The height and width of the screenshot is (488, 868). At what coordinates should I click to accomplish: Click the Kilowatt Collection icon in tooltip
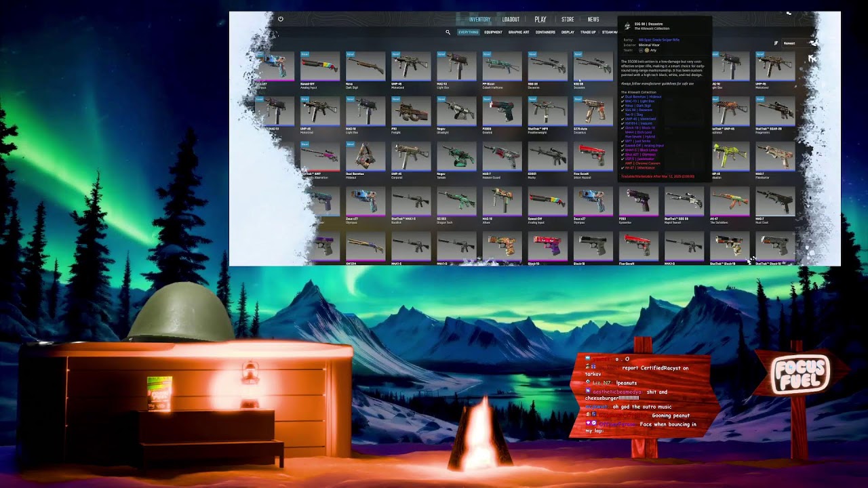pyautogui.click(x=627, y=26)
